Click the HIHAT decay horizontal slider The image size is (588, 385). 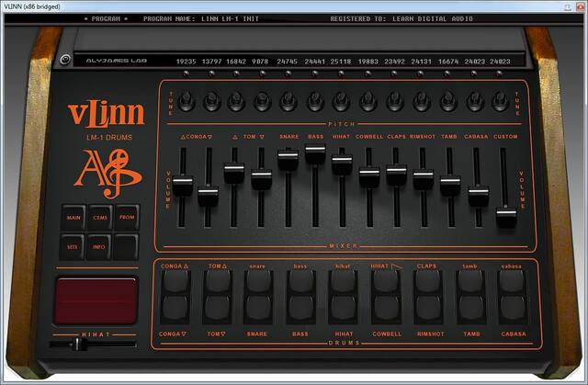click(77, 345)
